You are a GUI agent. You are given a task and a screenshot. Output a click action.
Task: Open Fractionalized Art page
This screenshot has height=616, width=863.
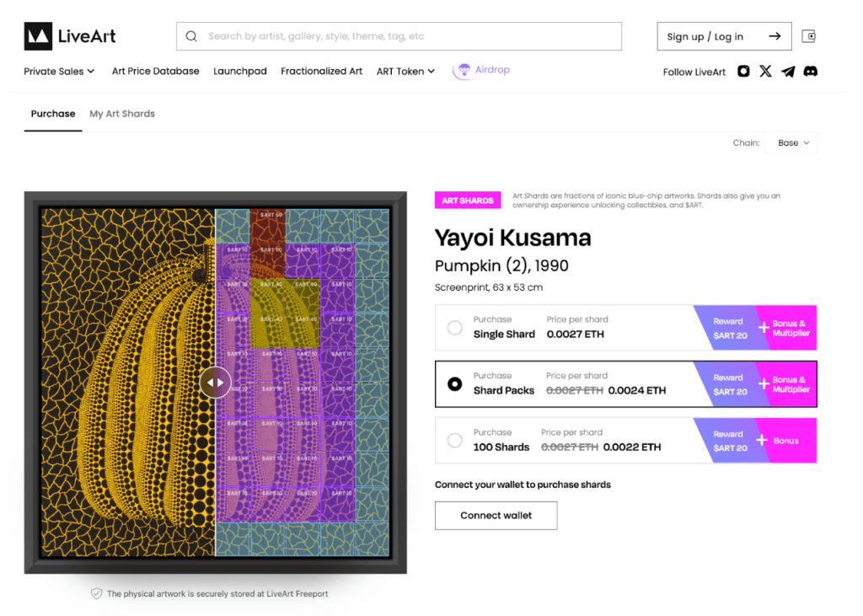click(x=321, y=71)
